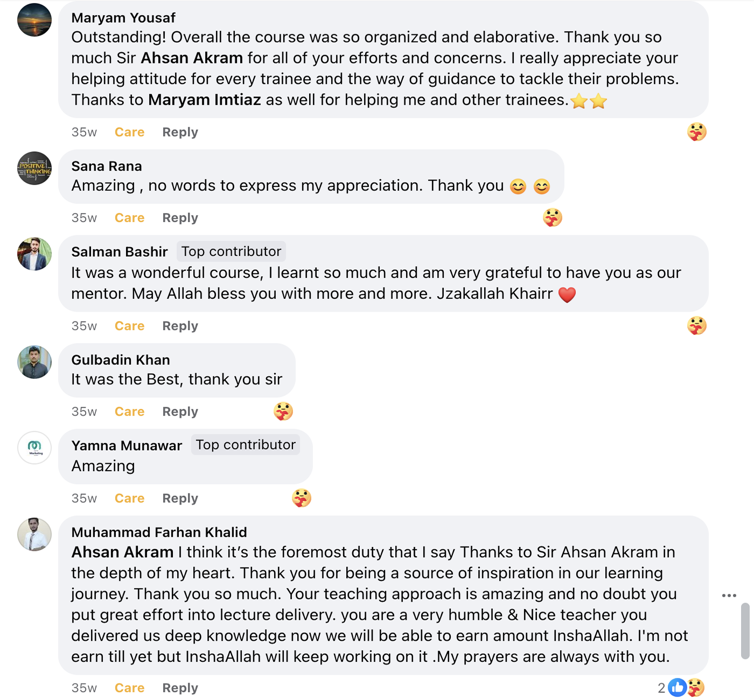Open Gulbadin Khan's profile name link
754x700 pixels.
tap(121, 360)
